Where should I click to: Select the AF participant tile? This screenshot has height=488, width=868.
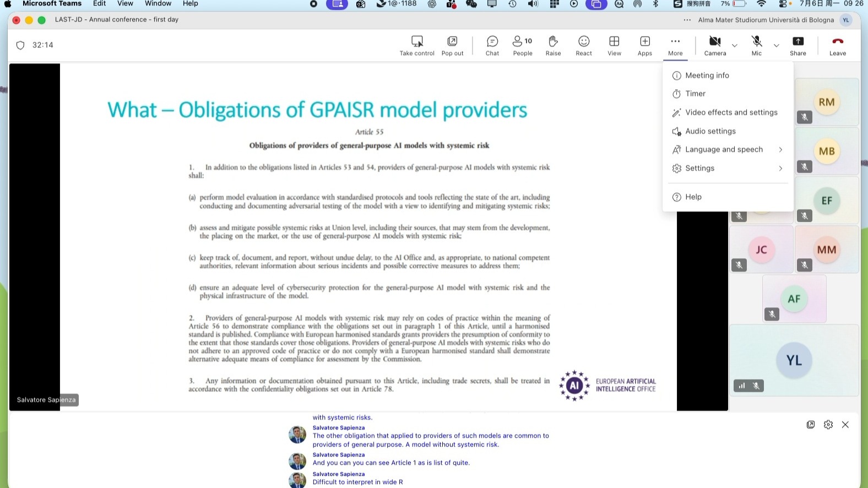pos(794,299)
